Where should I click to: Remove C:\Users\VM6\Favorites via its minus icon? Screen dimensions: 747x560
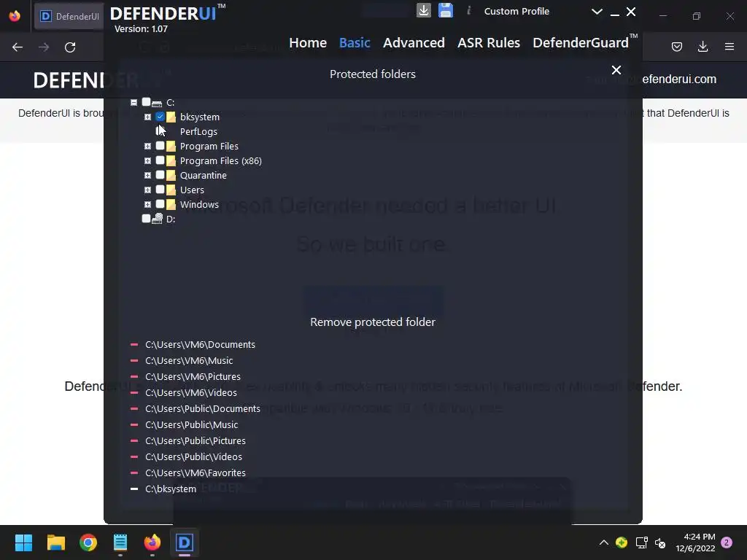click(x=134, y=472)
